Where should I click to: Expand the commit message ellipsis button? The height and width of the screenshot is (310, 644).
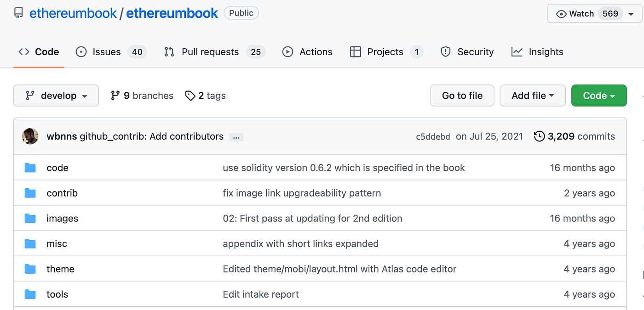point(236,137)
